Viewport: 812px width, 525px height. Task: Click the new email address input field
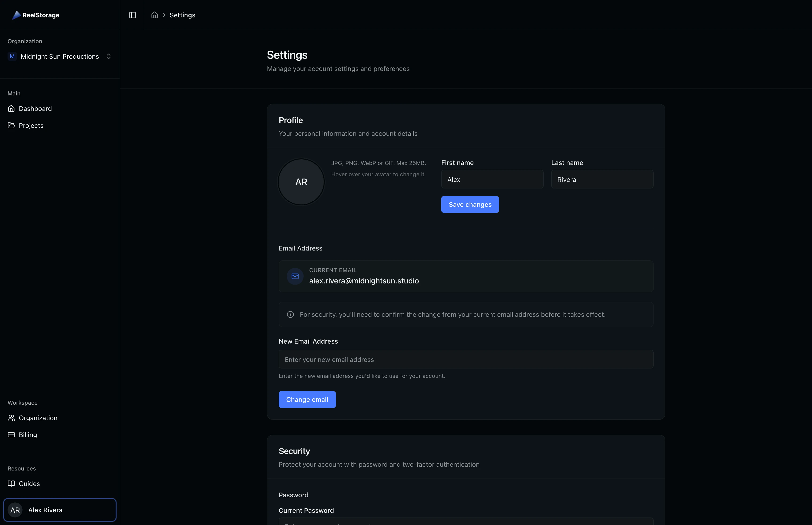pyautogui.click(x=466, y=359)
